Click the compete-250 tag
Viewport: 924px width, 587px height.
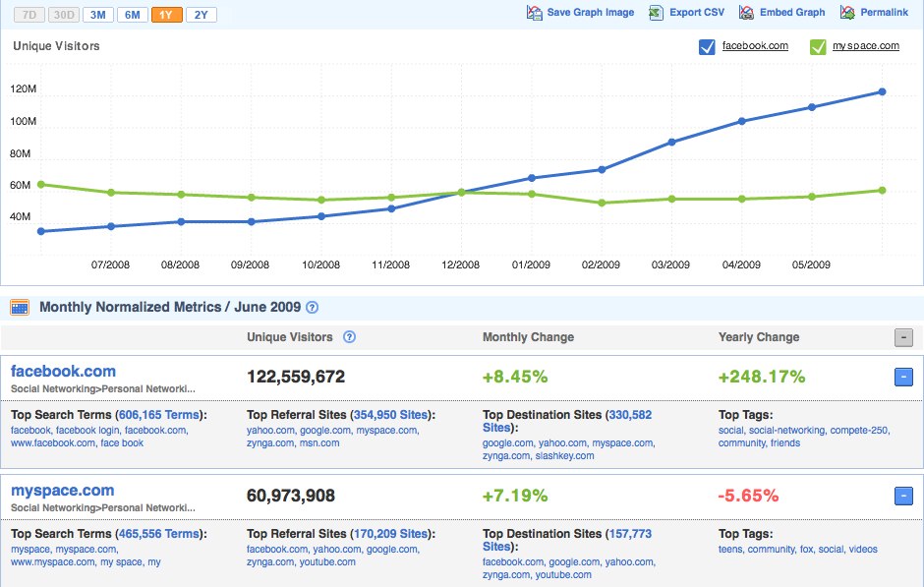(x=858, y=431)
